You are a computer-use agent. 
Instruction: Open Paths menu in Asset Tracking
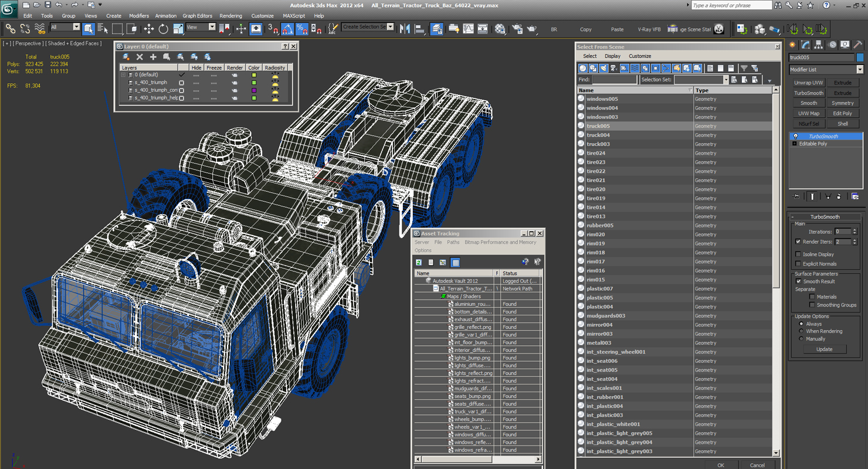(453, 242)
